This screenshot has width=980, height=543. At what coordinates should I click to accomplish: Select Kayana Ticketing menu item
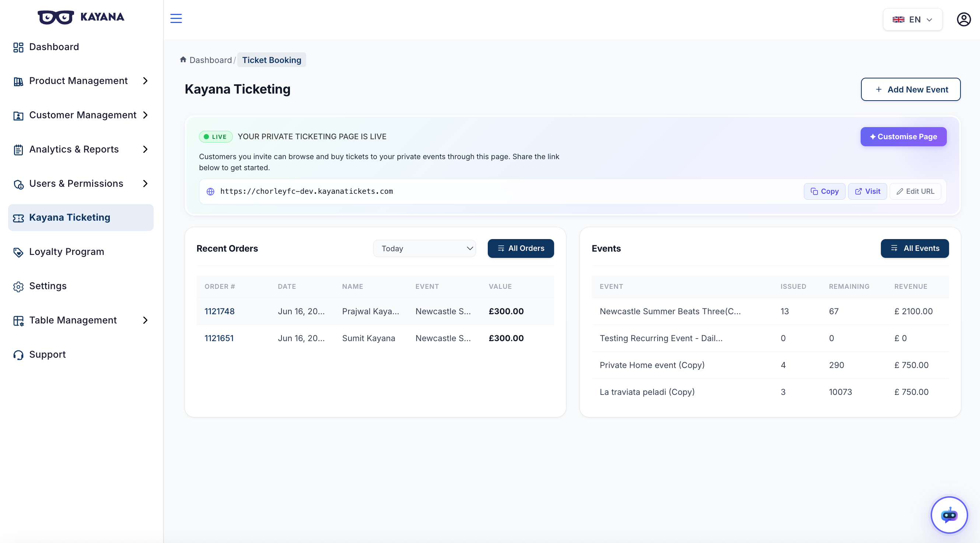coord(81,217)
